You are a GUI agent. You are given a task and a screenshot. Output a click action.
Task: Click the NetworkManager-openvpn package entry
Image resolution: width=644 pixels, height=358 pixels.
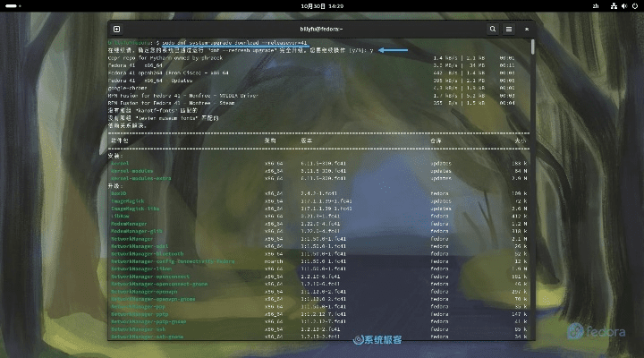pyautogui.click(x=145, y=292)
